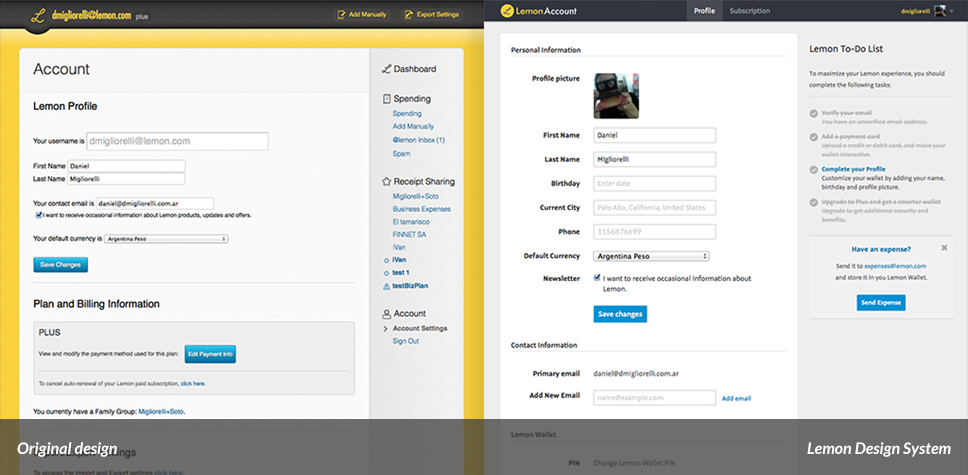Open Dashboard in the sidebar
Screen dimensions: 968x475
(x=415, y=69)
